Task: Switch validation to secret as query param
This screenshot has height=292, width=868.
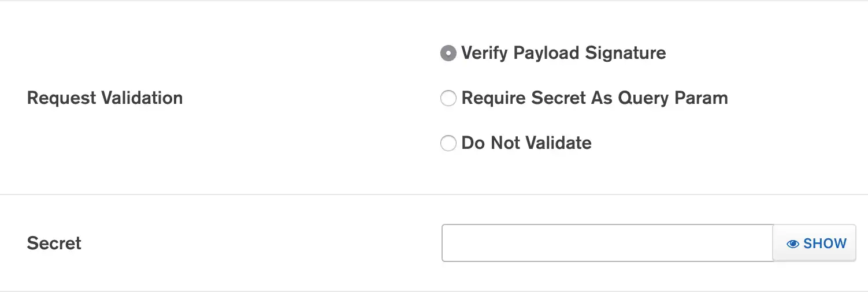Action: [448, 98]
